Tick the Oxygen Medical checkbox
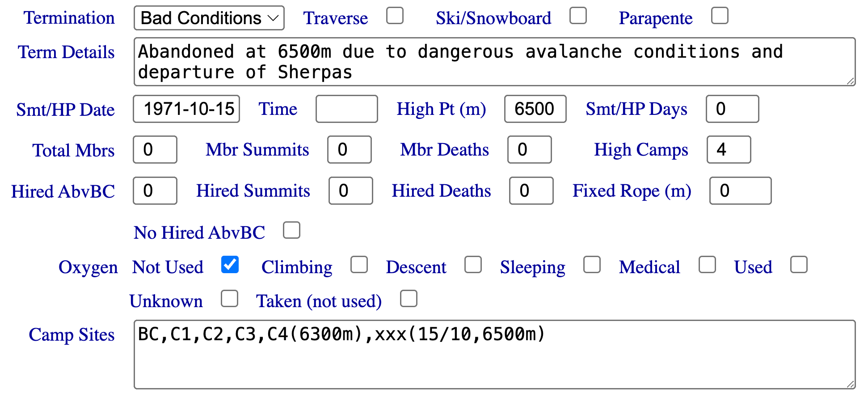Viewport: 868px width, 397px height. click(x=707, y=265)
